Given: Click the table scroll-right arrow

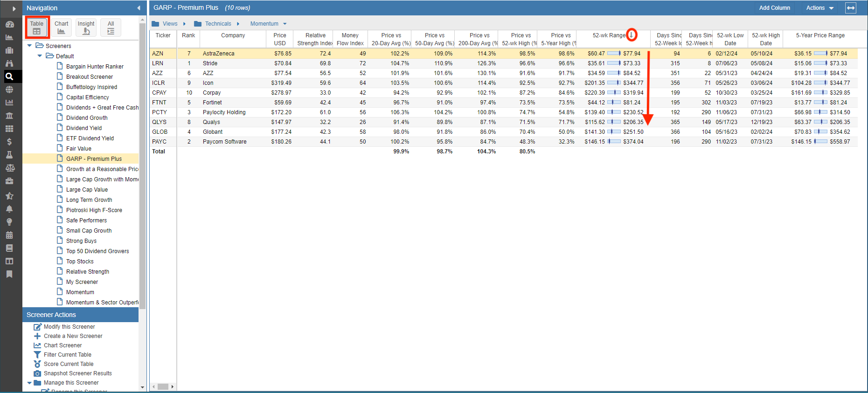Looking at the screenshot, I should [x=173, y=386].
